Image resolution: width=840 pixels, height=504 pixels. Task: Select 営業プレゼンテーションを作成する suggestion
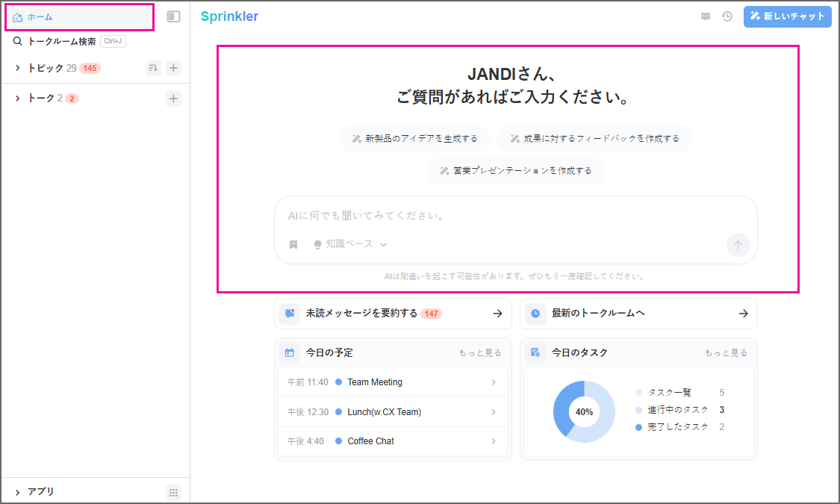515,171
